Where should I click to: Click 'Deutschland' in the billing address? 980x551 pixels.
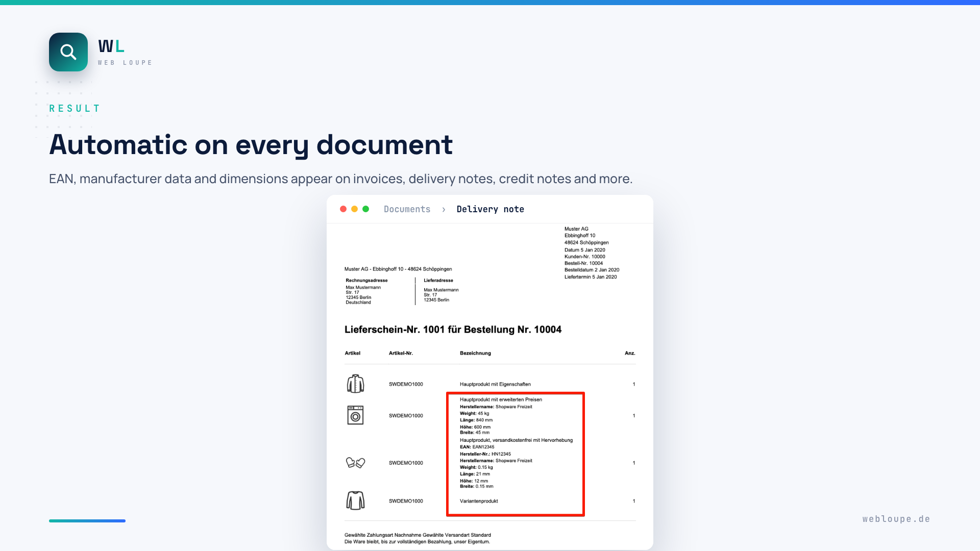(358, 303)
